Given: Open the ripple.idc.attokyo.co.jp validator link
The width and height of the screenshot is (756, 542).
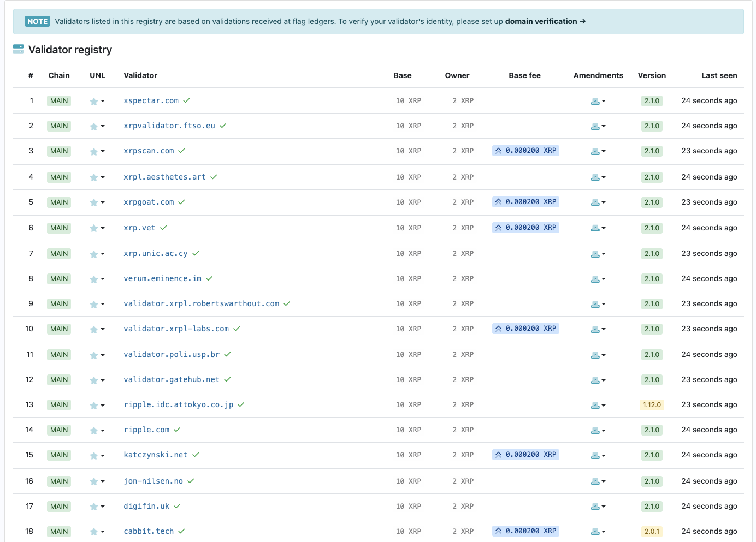Looking at the screenshot, I should point(178,404).
